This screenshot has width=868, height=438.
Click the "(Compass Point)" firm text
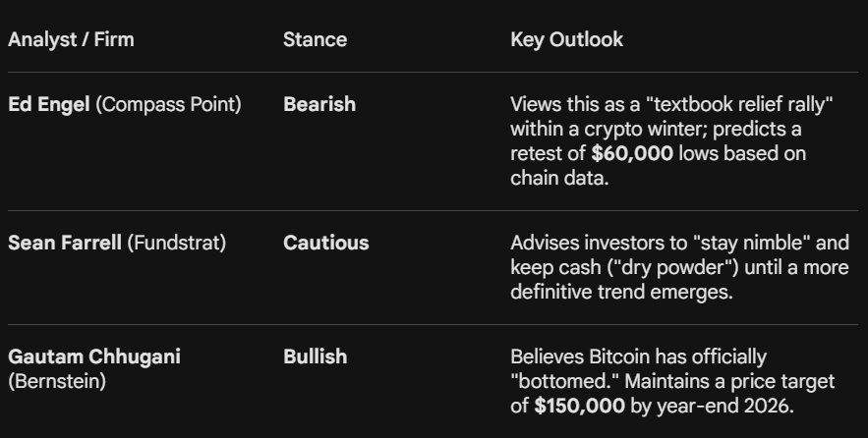pyautogui.click(x=168, y=104)
